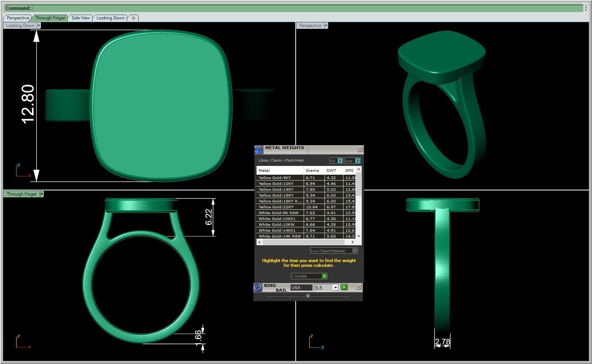Click the right scroll arrow below metal table
Image resolution: width=592 pixels, height=364 pixels.
click(x=352, y=242)
